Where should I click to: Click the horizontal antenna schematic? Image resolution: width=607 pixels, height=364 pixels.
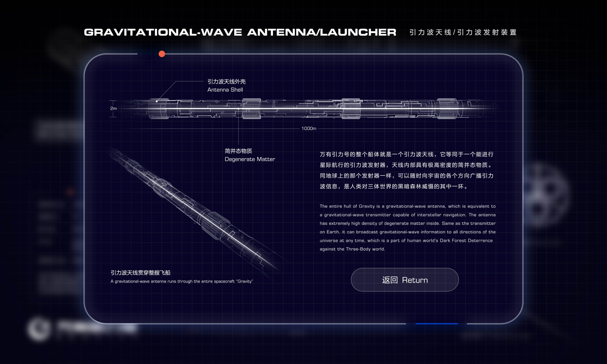(309, 108)
